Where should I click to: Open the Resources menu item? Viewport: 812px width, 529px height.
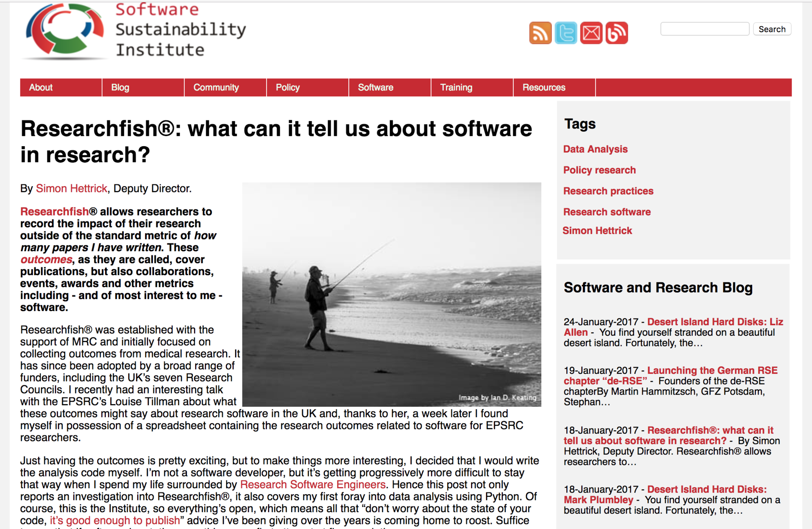click(544, 87)
